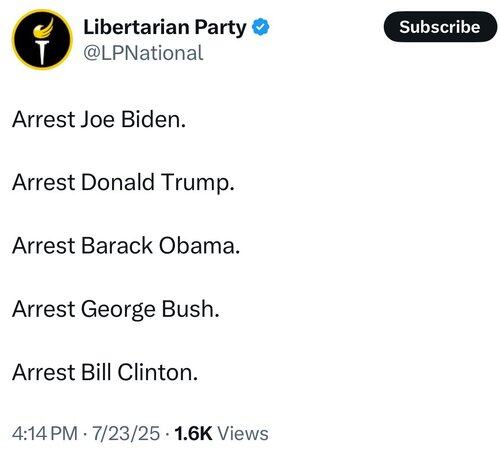Image resolution: width=500 pixels, height=453 pixels.
Task: Visit the @LPNational handle
Action: (x=143, y=53)
